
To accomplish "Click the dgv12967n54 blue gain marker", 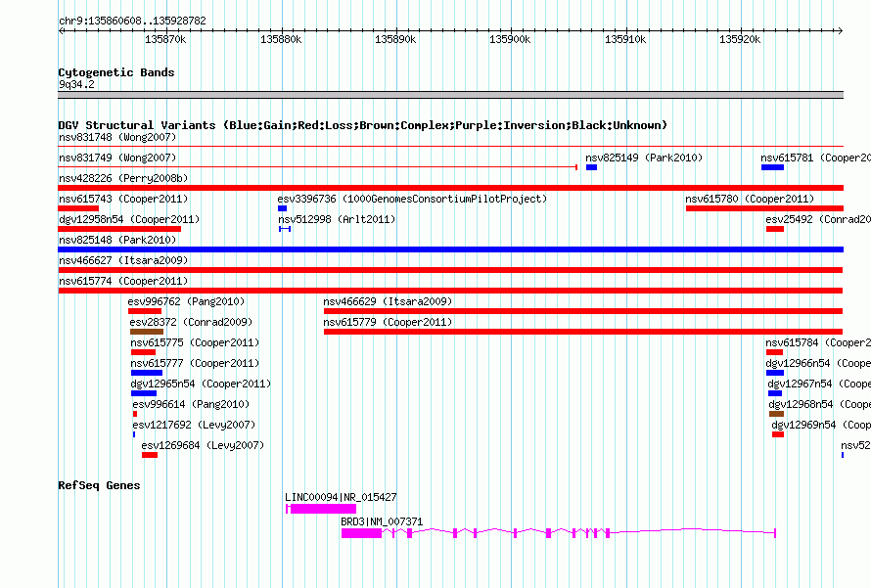I will click(x=775, y=393).
